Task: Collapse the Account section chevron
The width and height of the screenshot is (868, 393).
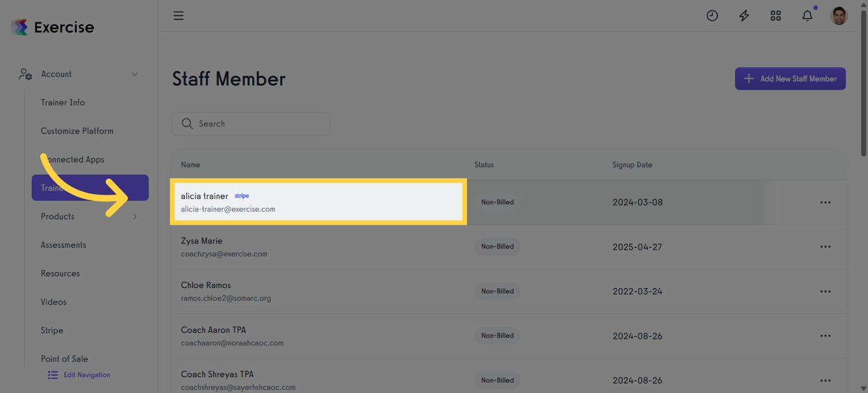Action: pyautogui.click(x=135, y=74)
